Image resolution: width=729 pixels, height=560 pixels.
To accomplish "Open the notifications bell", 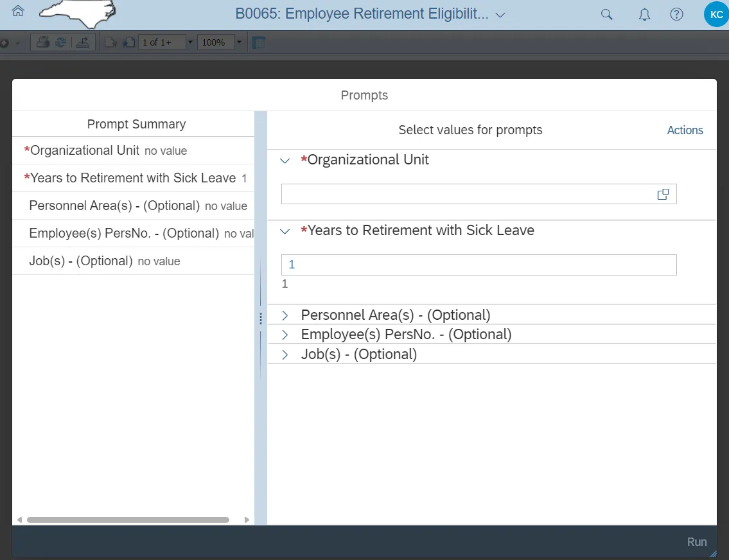I will (644, 15).
